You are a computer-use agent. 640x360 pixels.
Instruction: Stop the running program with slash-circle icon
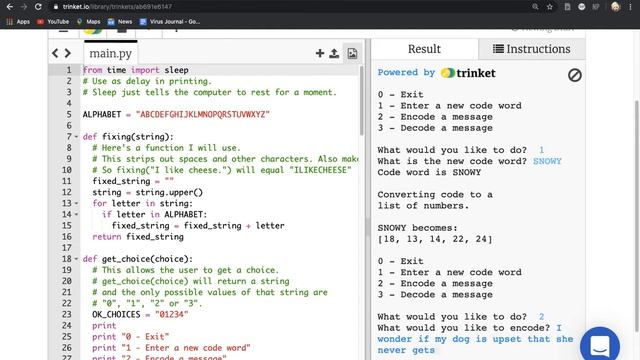pyautogui.click(x=575, y=75)
